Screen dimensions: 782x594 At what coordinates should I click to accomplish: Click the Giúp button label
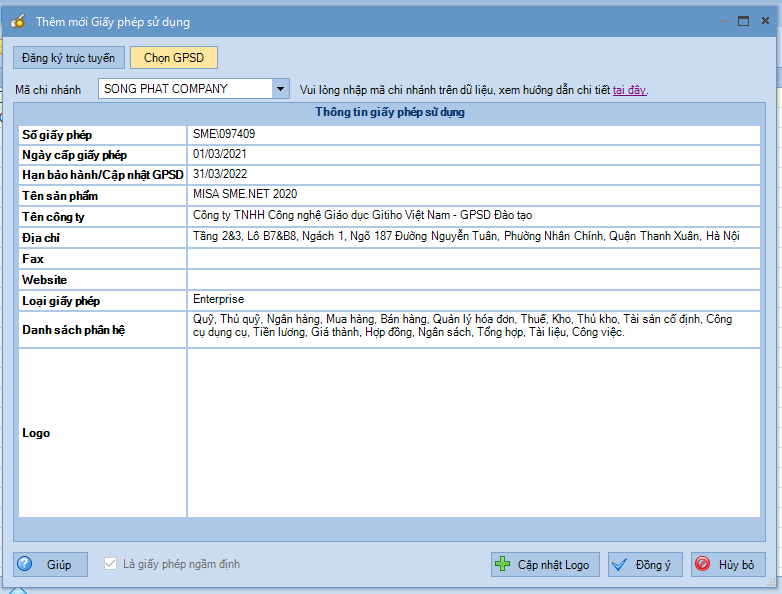[59, 565]
